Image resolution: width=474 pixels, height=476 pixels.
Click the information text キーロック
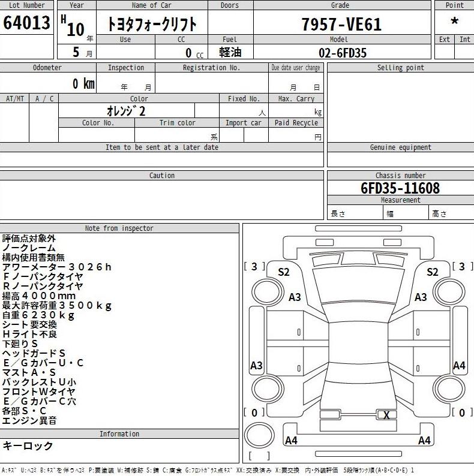coord(28,446)
